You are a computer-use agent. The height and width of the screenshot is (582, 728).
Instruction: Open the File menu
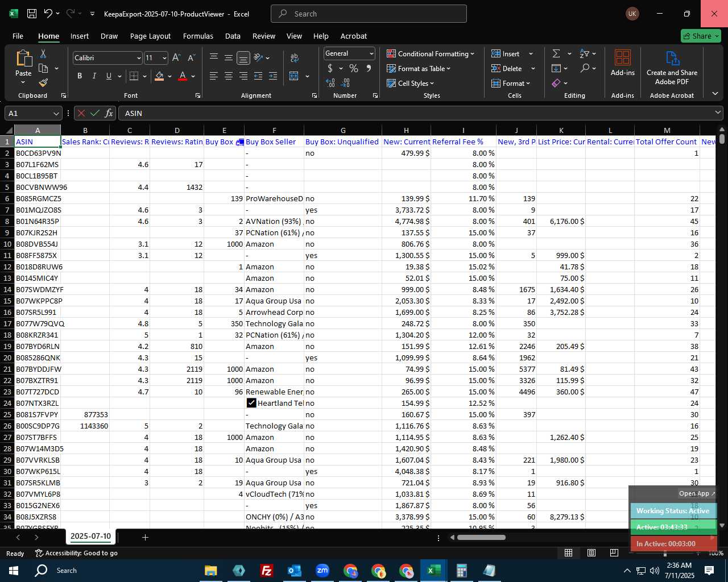pyautogui.click(x=18, y=36)
